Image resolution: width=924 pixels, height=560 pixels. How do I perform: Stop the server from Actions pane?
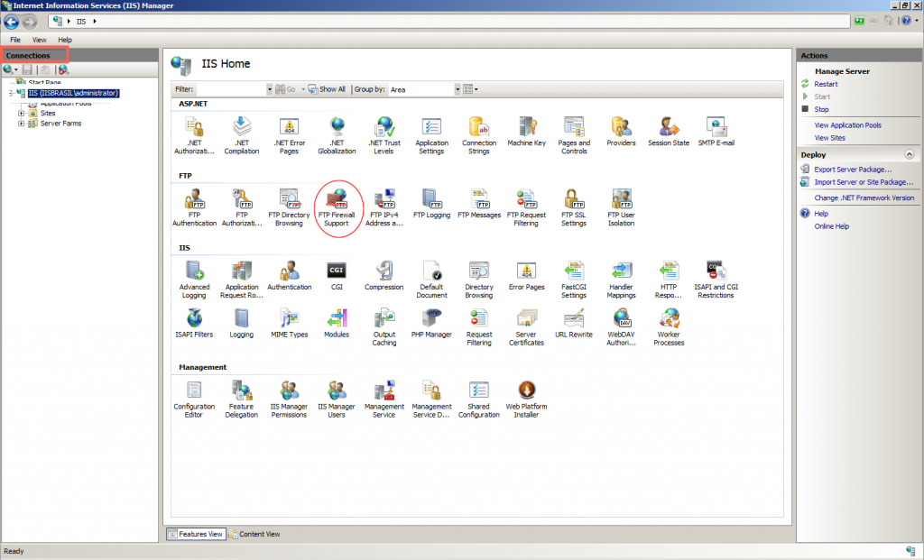(x=821, y=109)
